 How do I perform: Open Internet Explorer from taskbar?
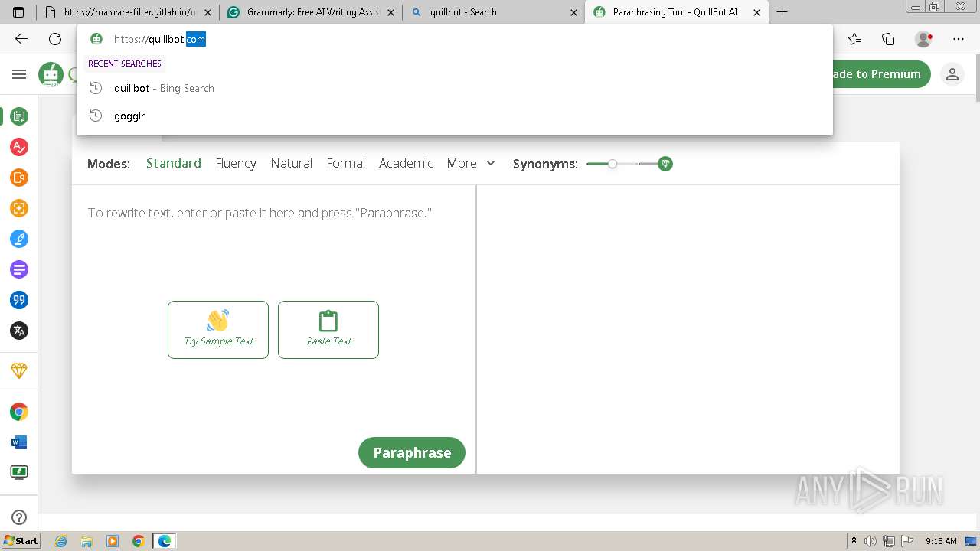tap(61, 541)
